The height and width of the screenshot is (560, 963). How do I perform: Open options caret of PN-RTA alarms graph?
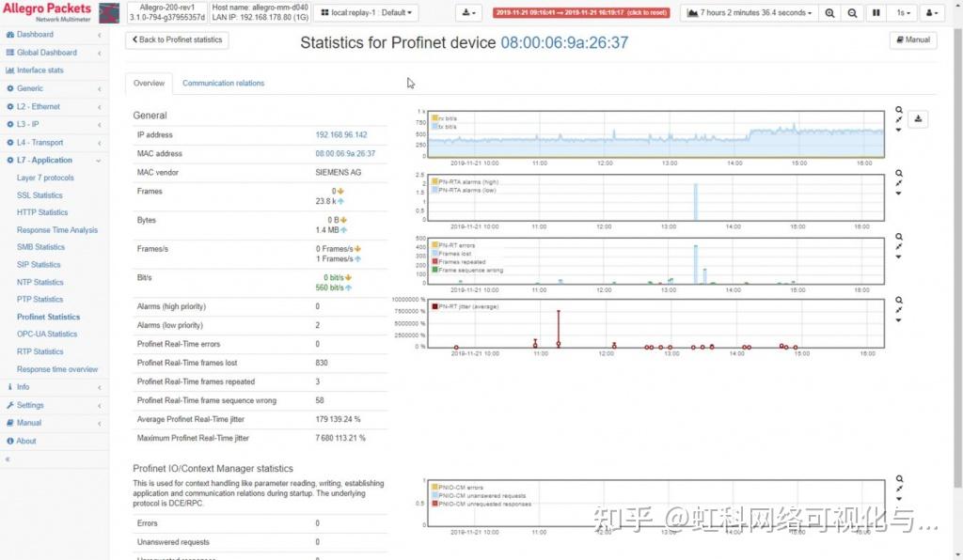click(898, 194)
